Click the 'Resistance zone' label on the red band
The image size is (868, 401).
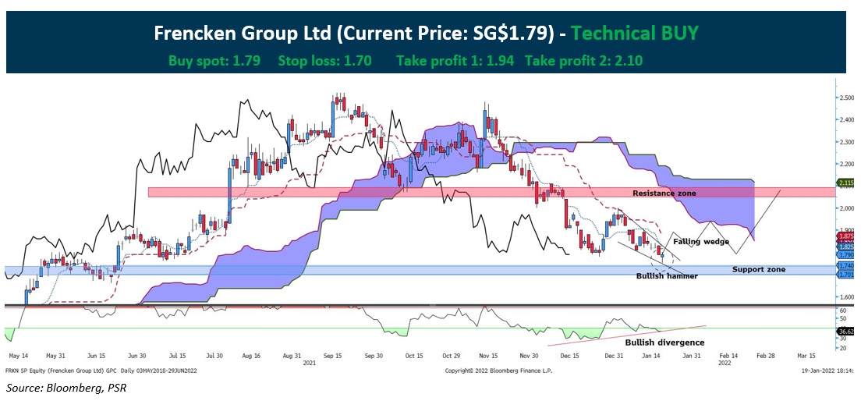coord(664,193)
